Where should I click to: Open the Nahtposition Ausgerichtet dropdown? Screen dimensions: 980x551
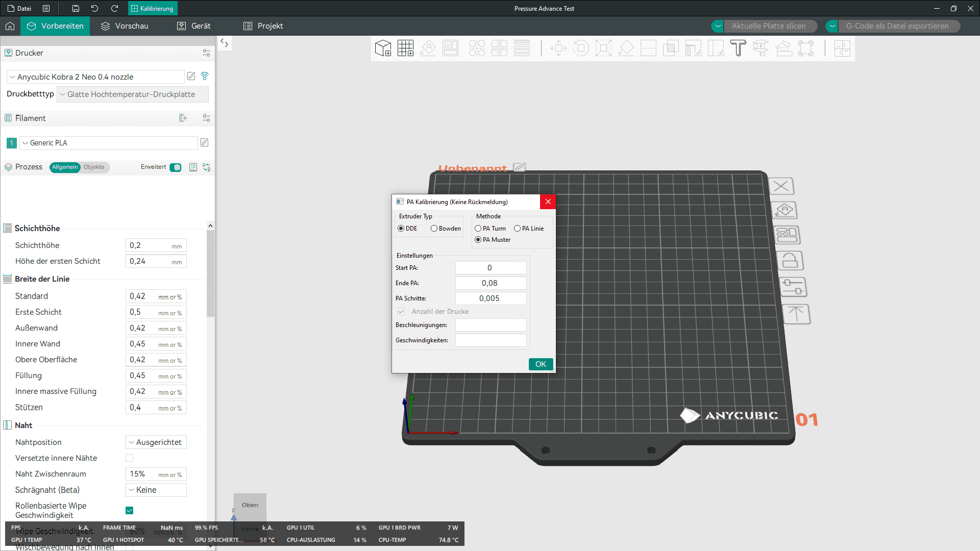point(156,442)
